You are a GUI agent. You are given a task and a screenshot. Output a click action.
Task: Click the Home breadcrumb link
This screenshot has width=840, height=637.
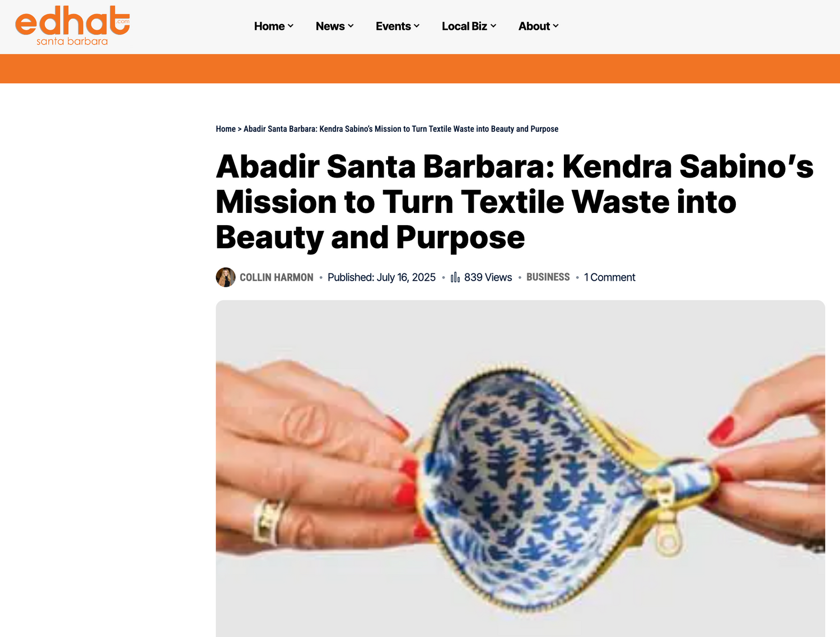226,129
